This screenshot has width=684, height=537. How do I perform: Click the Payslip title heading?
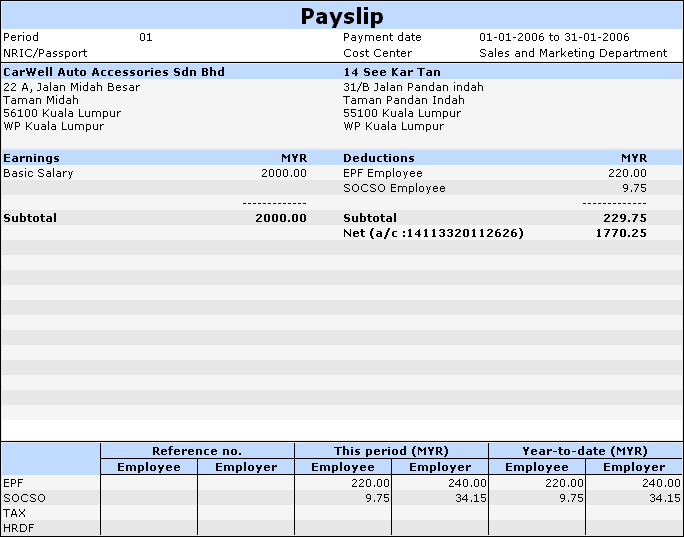click(x=342, y=16)
